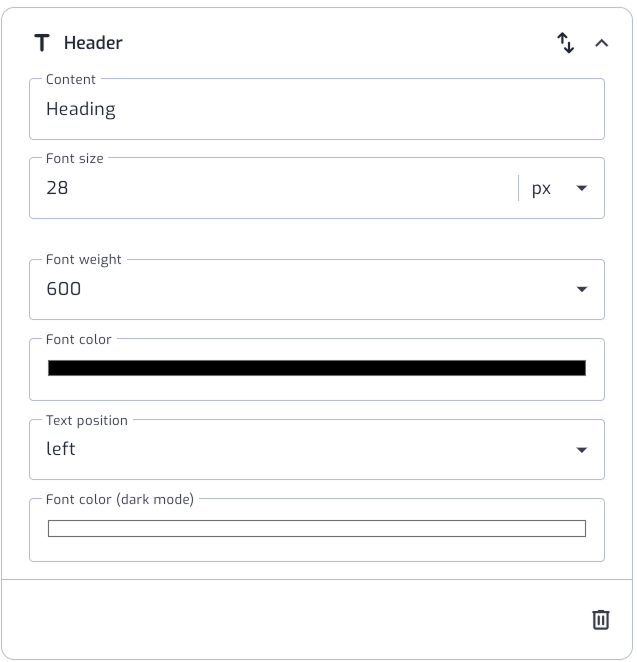Click the Font color (dark mode) label
The width and height of the screenshot is (637, 662).
click(x=120, y=499)
